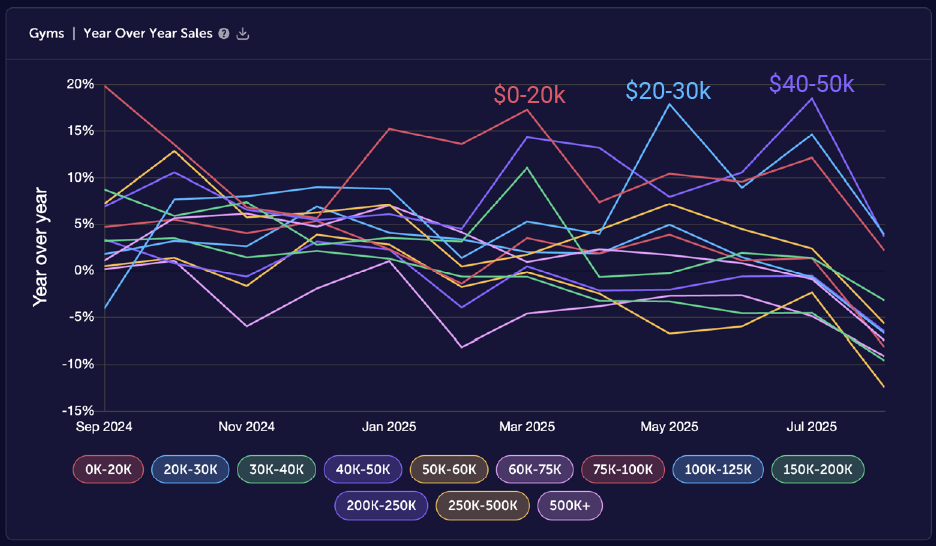Viewport: 936px width, 546px height.
Task: Hide the 200K-250K series
Action: (381, 505)
